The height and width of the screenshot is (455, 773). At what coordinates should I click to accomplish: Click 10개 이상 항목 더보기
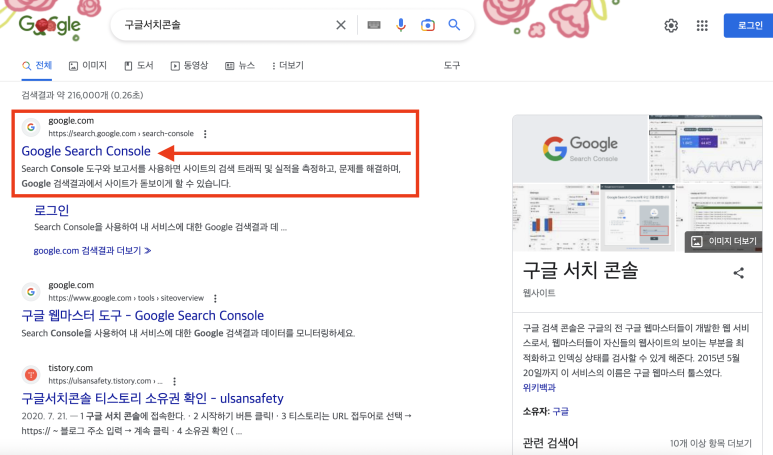click(x=711, y=443)
